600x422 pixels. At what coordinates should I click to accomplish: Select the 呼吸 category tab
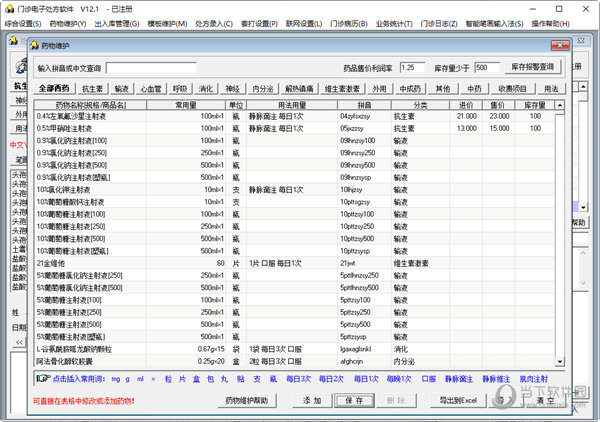(180, 89)
